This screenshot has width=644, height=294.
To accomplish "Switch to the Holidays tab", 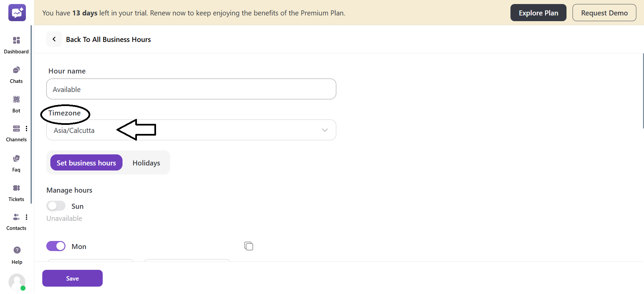I will pyautogui.click(x=146, y=163).
